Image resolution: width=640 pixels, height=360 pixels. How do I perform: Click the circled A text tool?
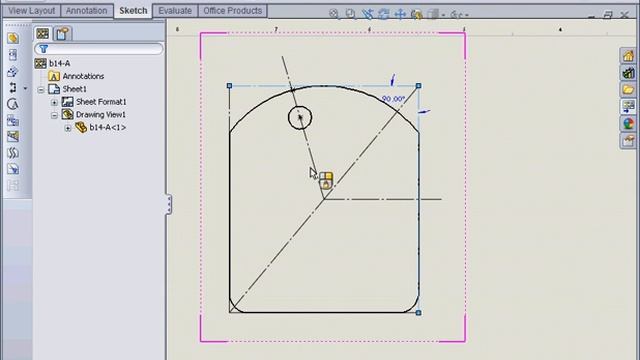coord(13,104)
